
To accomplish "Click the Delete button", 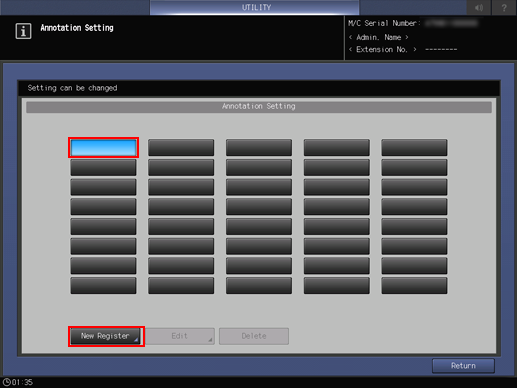I will 254,336.
